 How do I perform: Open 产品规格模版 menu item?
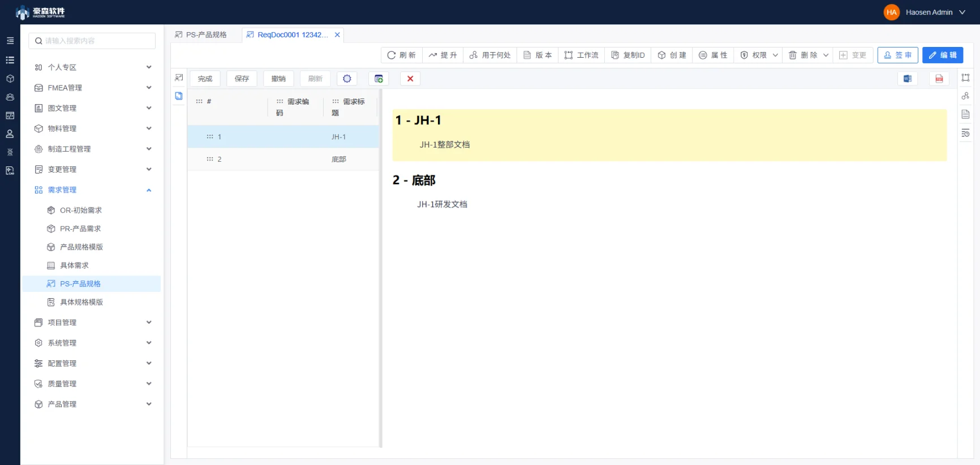tap(92, 247)
